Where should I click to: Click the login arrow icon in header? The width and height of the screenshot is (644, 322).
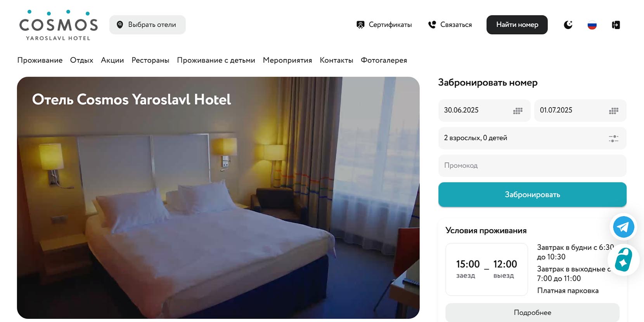click(x=616, y=25)
